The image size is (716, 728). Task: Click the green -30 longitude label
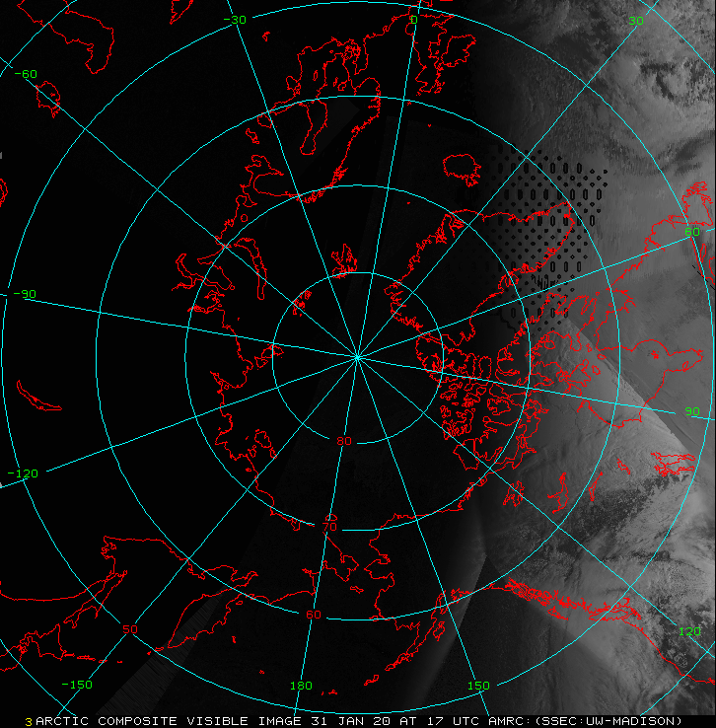[x=235, y=20]
